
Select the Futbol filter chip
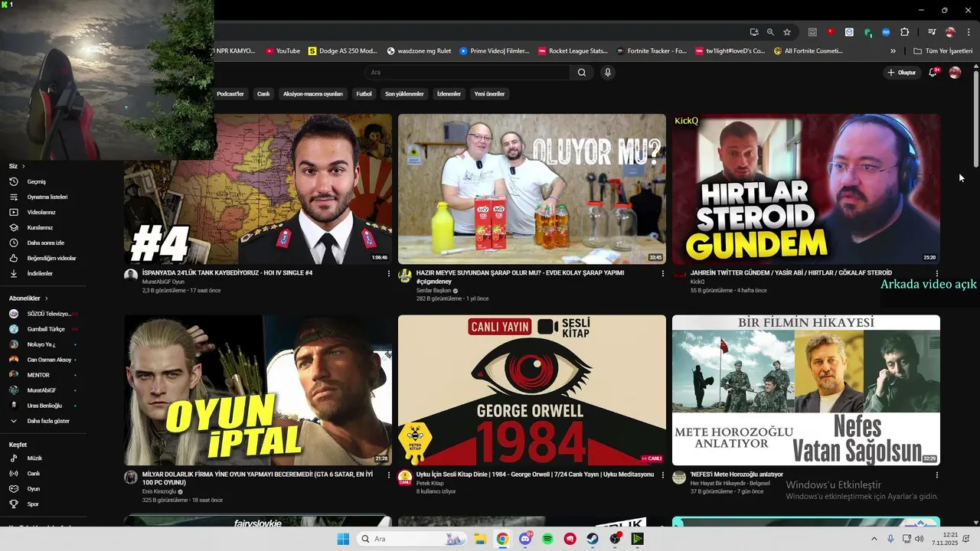(x=364, y=94)
